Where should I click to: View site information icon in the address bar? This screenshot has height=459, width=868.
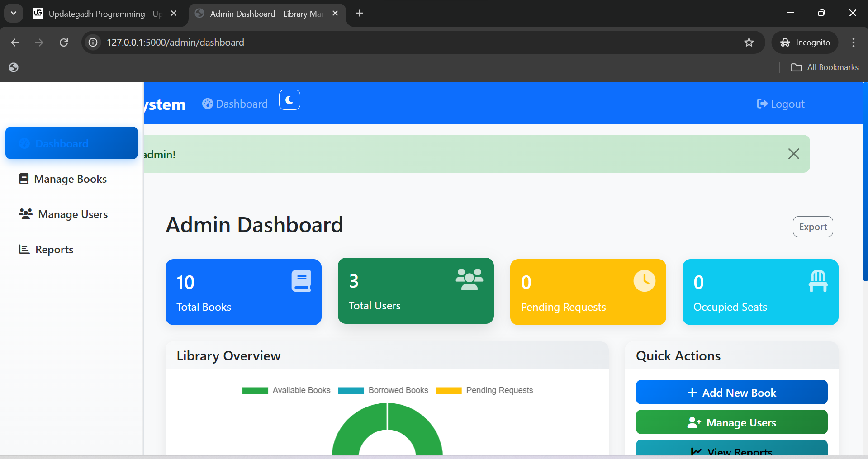(x=93, y=43)
